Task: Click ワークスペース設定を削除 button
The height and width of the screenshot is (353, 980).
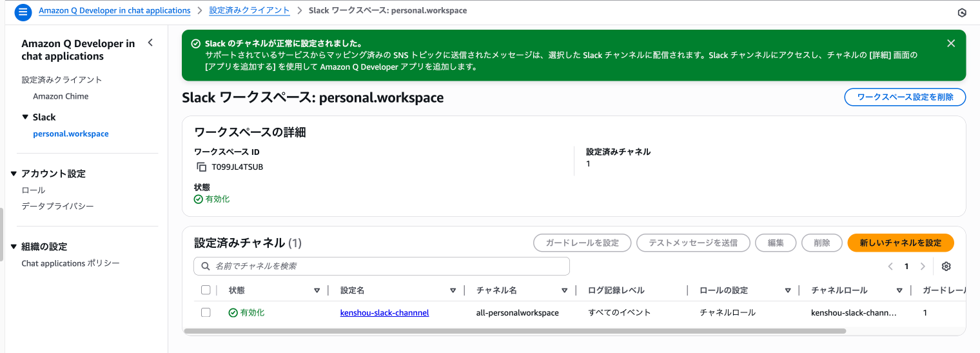Action: pyautogui.click(x=905, y=97)
